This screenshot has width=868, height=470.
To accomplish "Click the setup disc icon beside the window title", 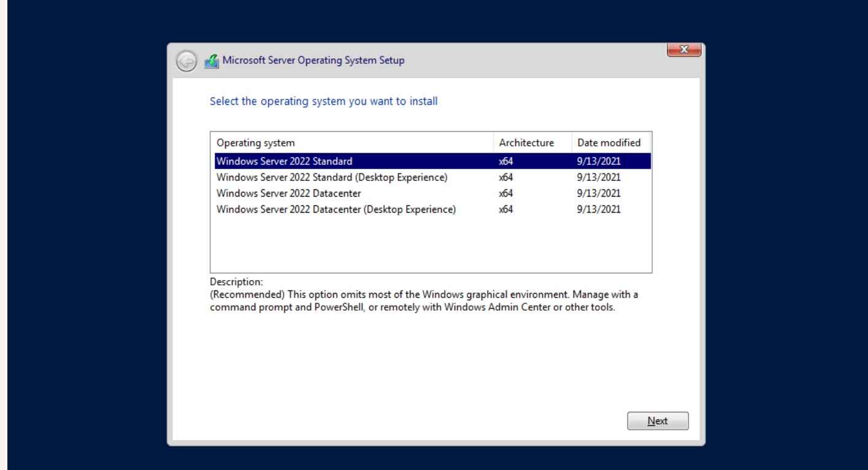I will [x=212, y=61].
